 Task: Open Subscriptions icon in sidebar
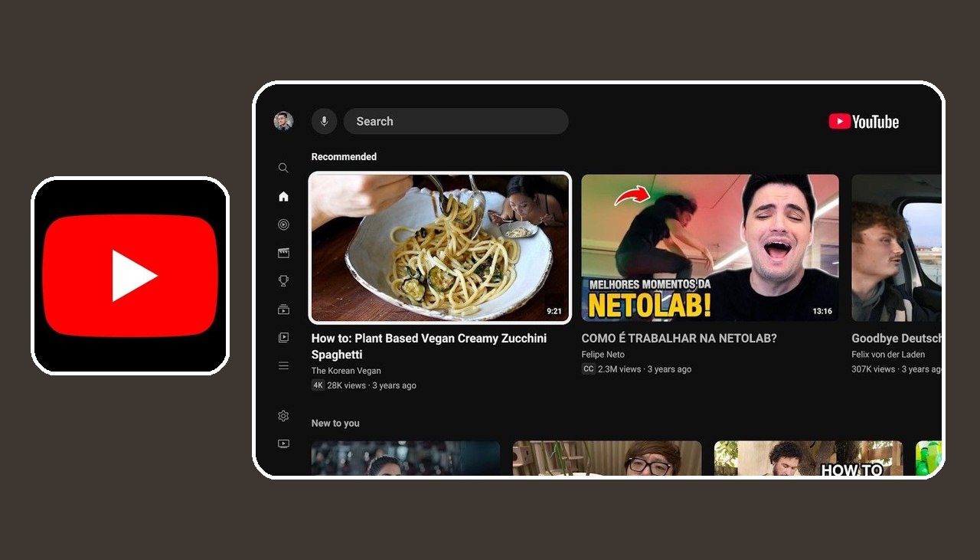283,309
